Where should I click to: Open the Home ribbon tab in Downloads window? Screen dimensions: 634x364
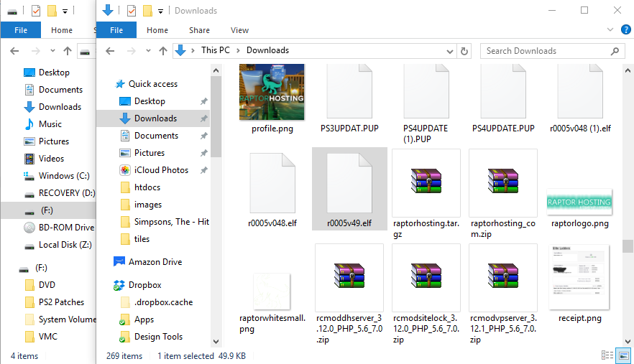click(x=157, y=30)
